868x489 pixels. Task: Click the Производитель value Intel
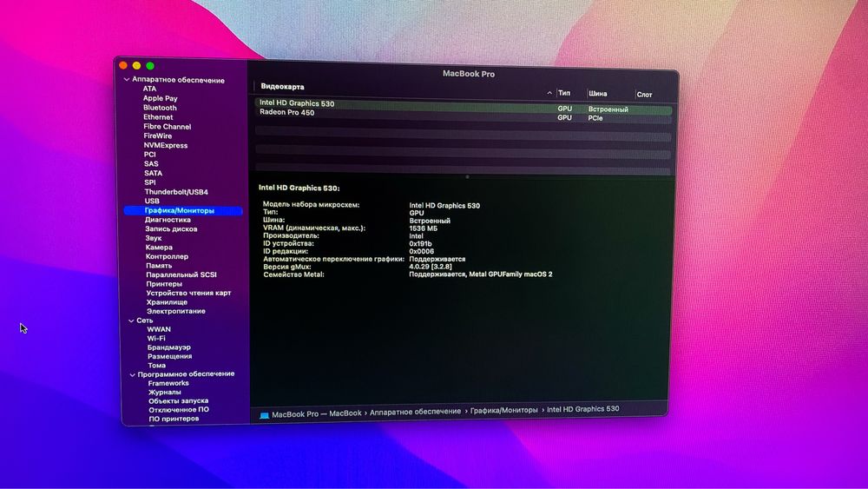coord(417,236)
